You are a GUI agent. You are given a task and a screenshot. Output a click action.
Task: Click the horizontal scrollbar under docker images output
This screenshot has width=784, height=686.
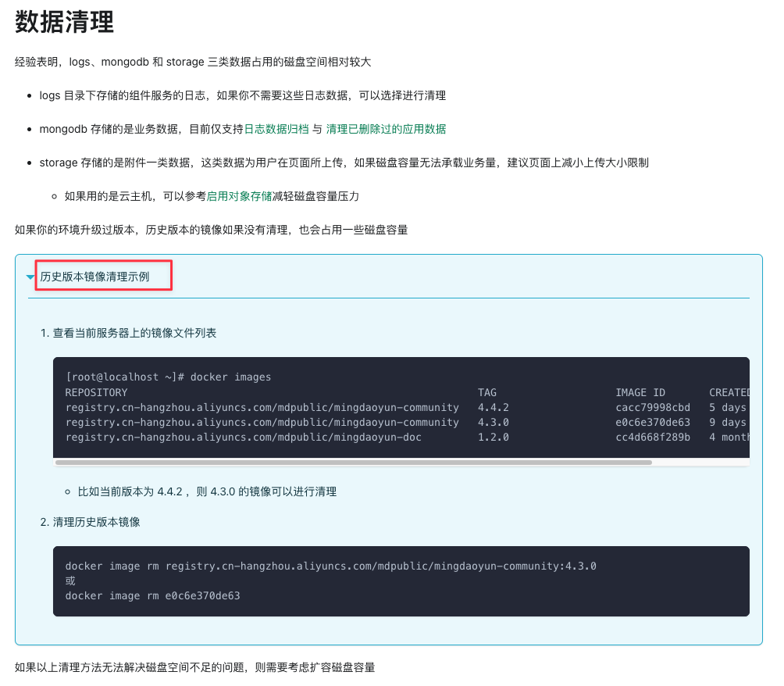[x=353, y=463]
